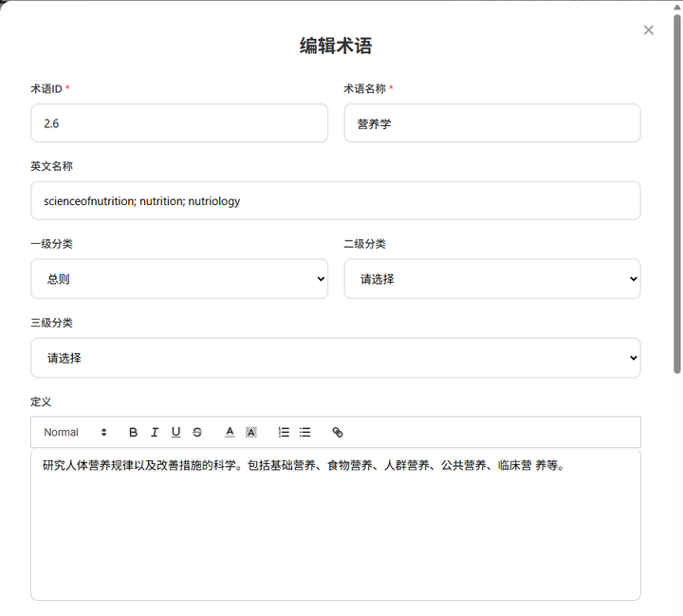Insert an ordered numbered list
This screenshot has width=683, height=616.
tap(284, 432)
